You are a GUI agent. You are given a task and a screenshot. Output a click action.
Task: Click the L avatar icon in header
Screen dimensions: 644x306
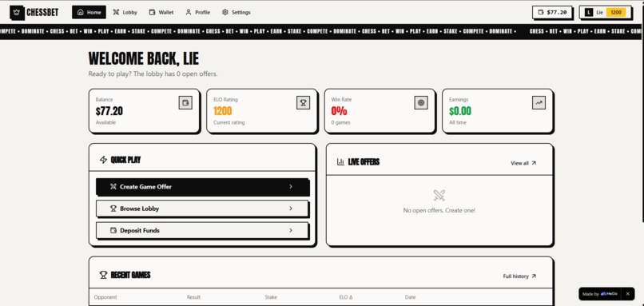click(589, 12)
